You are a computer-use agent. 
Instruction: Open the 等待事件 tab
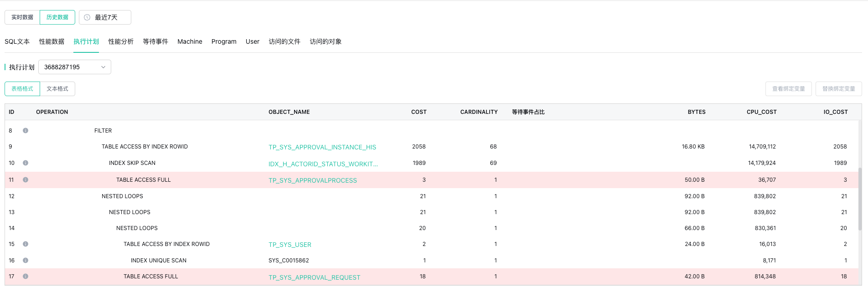tap(155, 41)
